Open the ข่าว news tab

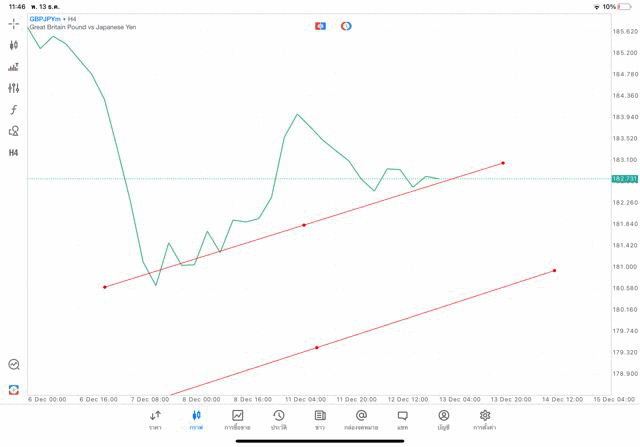tap(320, 419)
